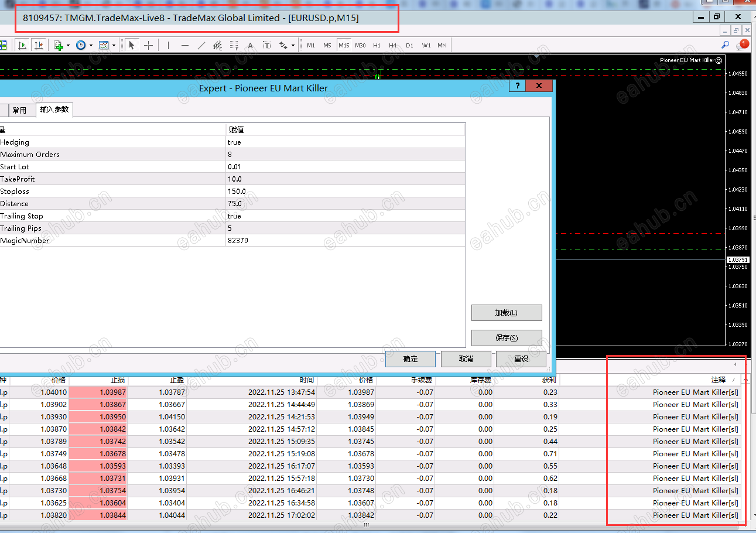Select the vertical line drawing tool

point(169,45)
